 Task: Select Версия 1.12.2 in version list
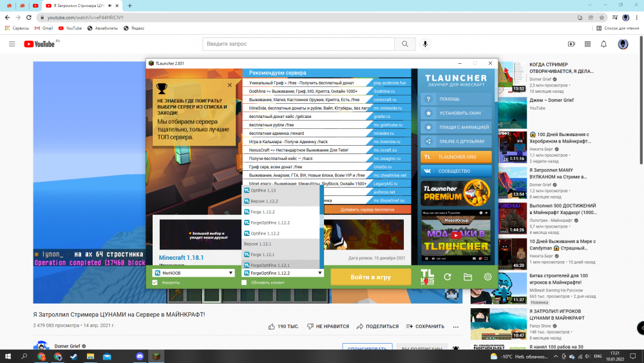click(x=281, y=201)
